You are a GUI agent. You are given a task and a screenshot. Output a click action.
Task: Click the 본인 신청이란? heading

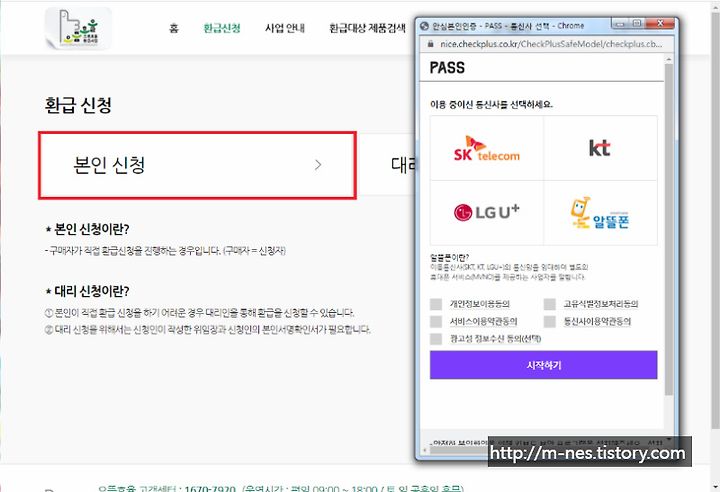(x=87, y=229)
